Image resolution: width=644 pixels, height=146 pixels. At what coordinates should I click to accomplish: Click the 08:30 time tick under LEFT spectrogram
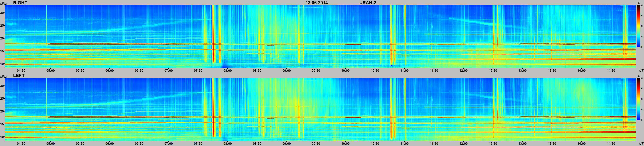tap(257, 144)
